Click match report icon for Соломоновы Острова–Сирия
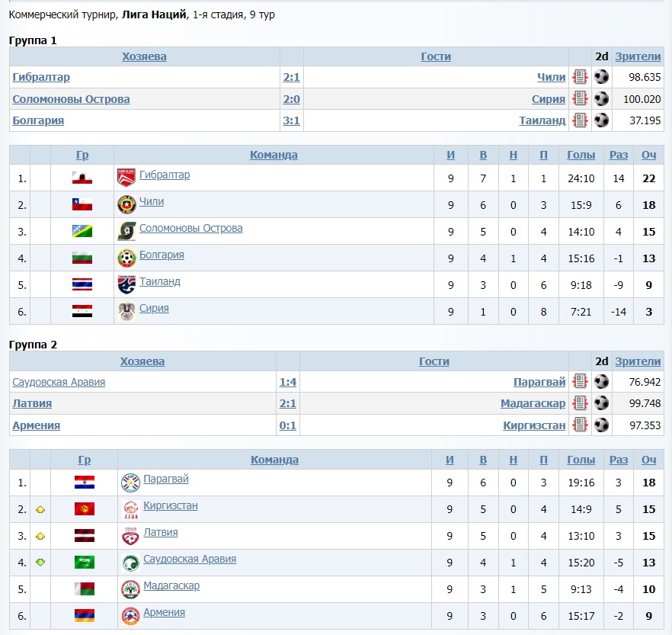 click(x=581, y=99)
